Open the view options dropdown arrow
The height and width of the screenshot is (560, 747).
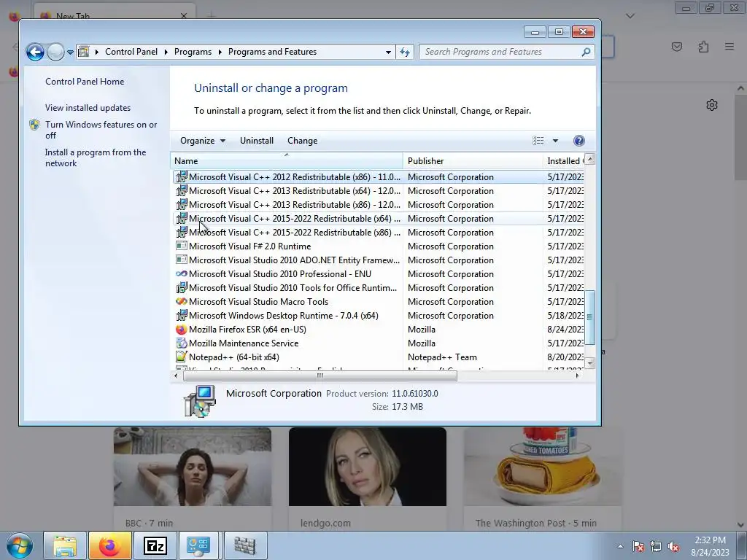coord(555,141)
